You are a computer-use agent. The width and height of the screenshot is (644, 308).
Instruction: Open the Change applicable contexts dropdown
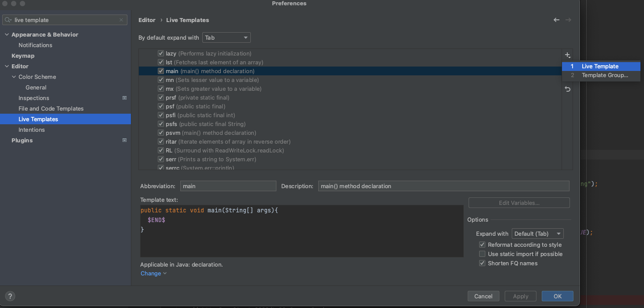pyautogui.click(x=153, y=273)
